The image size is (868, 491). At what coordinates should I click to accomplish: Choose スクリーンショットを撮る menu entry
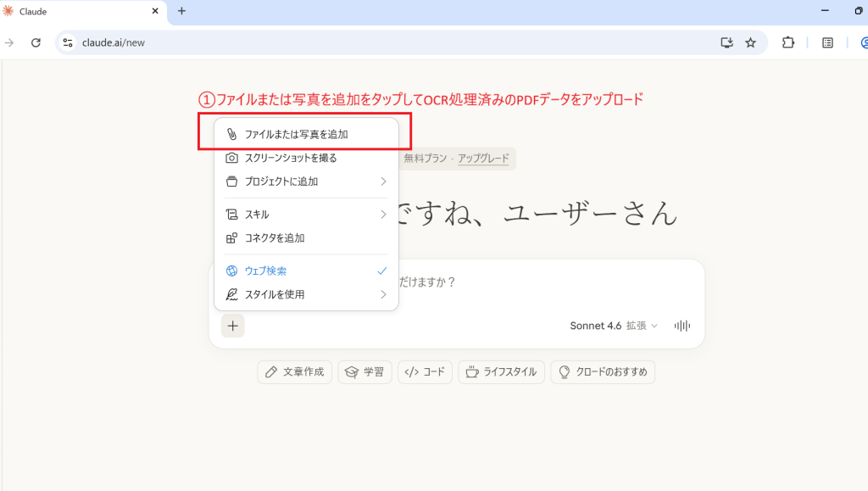pos(290,158)
